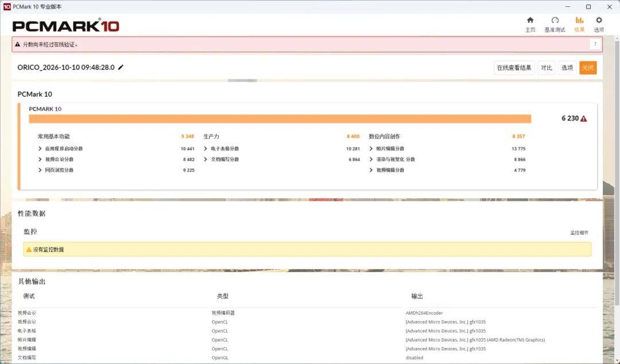Click the 对比 compare button

tap(547, 68)
